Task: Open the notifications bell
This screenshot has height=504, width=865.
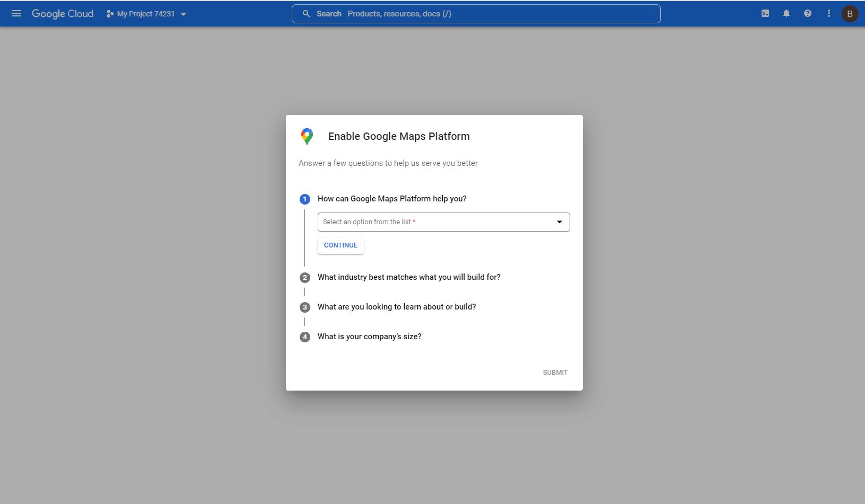Action: tap(787, 14)
